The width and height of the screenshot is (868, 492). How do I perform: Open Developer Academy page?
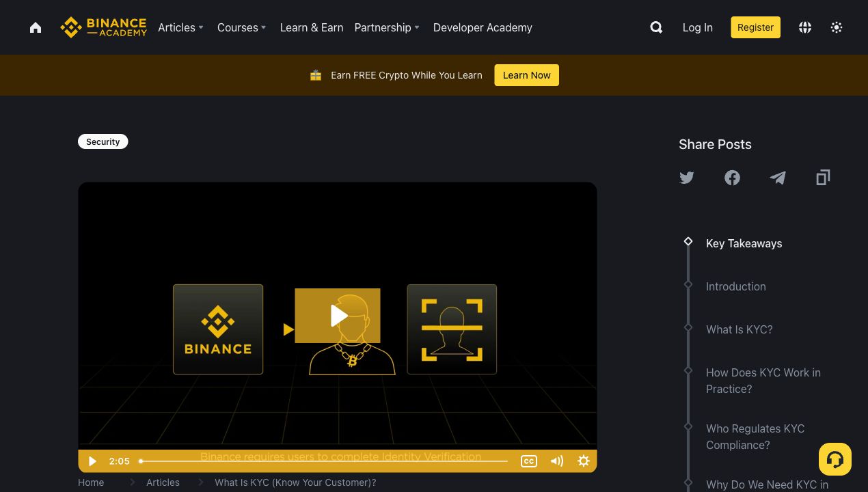tap(483, 27)
